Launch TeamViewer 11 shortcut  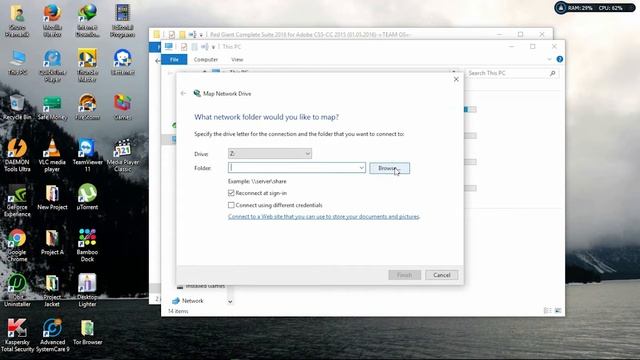[87, 155]
